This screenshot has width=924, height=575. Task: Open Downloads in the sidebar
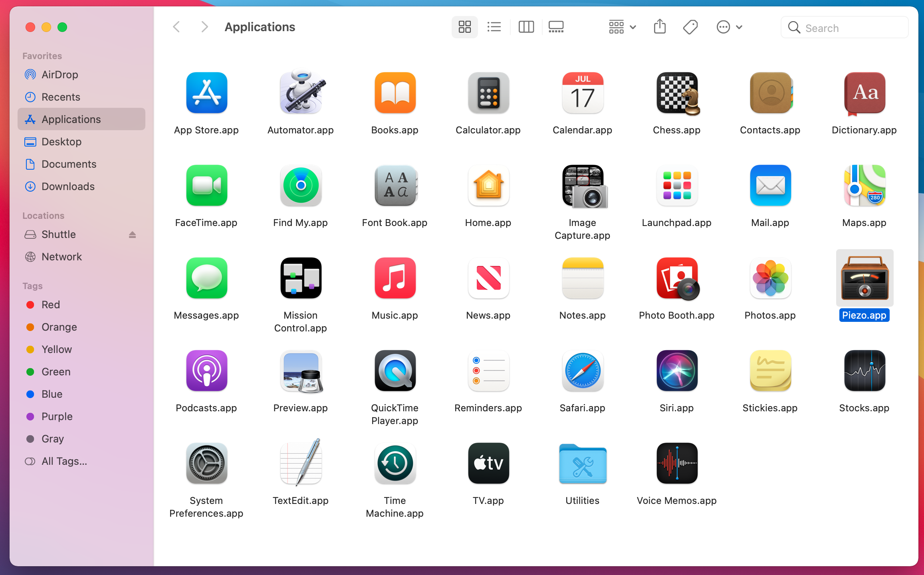pos(81,186)
